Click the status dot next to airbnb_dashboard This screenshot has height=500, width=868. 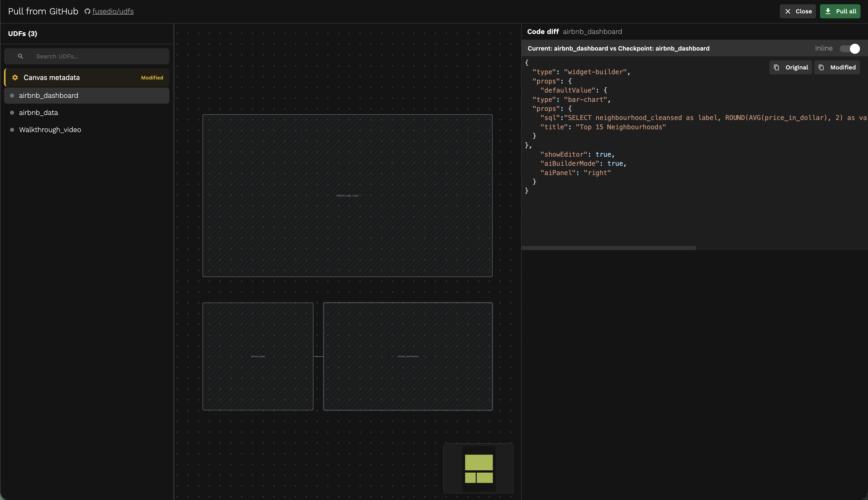pyautogui.click(x=12, y=96)
